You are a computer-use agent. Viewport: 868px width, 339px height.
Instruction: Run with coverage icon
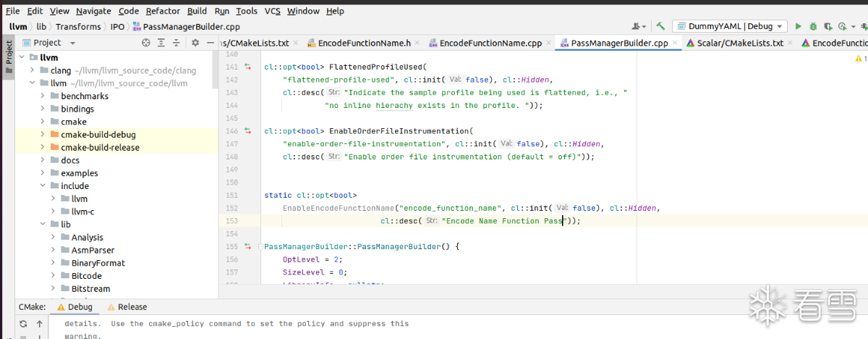click(828, 26)
